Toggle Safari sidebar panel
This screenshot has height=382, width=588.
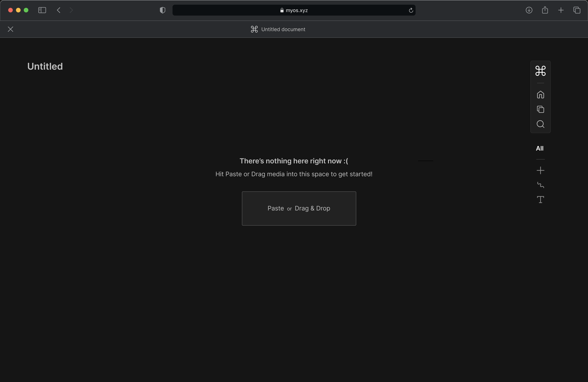pos(42,10)
